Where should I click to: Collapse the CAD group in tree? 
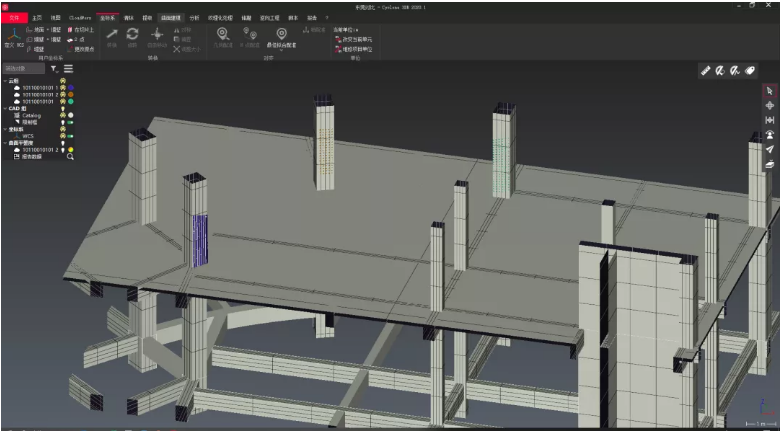tap(4, 108)
